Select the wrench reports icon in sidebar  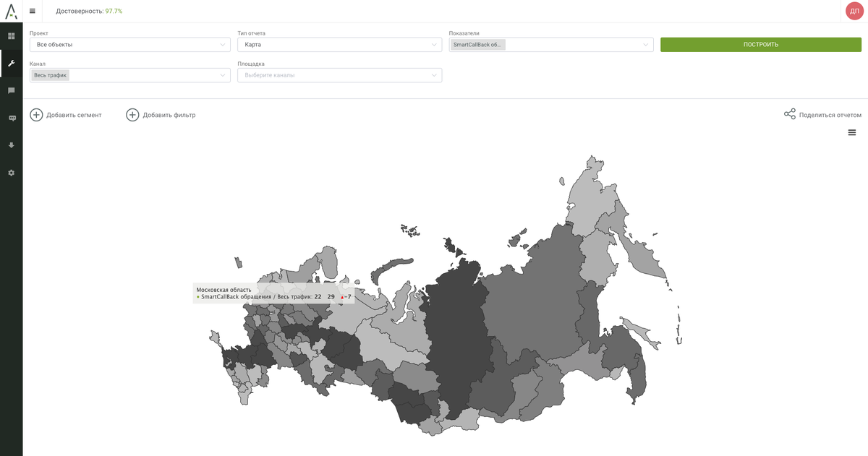[11, 63]
